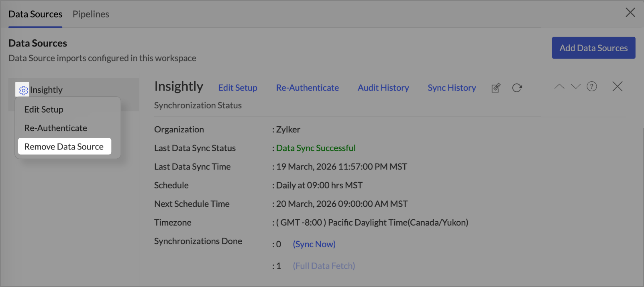Open the Sync History link
Viewport: 644px width, 287px height.
click(x=452, y=88)
